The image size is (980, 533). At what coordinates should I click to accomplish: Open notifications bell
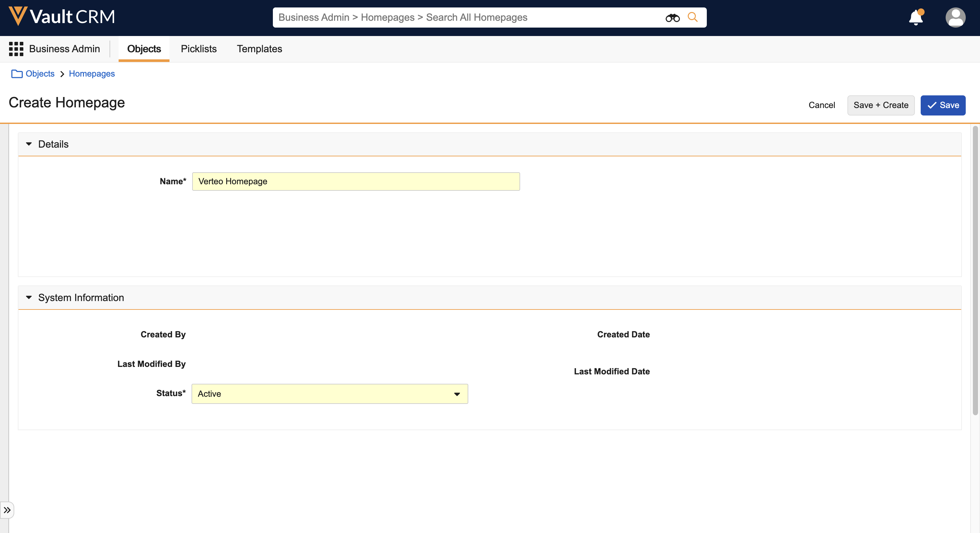(916, 18)
